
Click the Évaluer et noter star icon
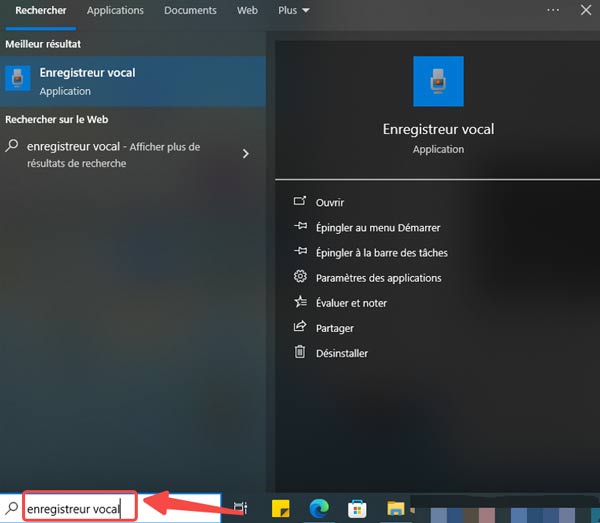point(299,302)
